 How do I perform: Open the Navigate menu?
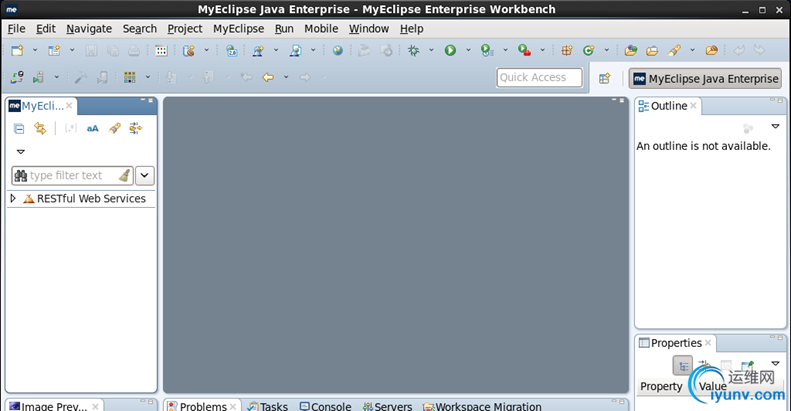(89, 29)
